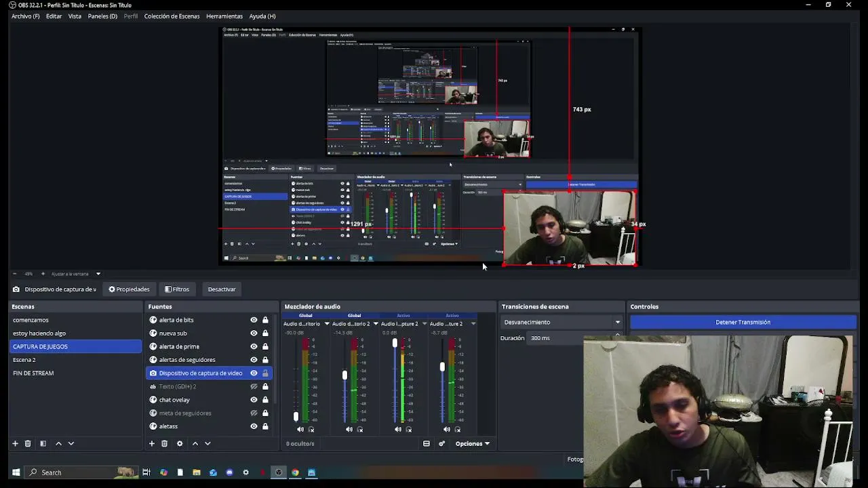
Task: Zoom out preview with minus icon
Action: point(14,274)
